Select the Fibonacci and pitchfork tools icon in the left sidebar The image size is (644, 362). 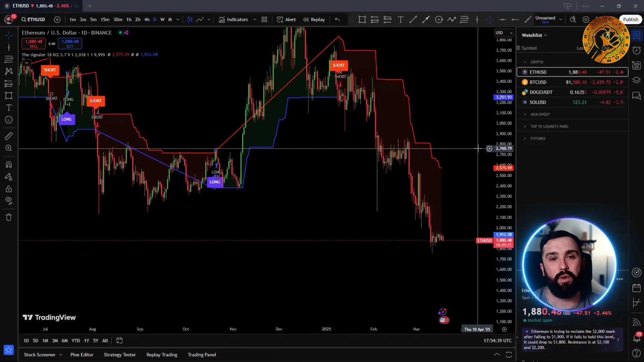click(x=9, y=59)
